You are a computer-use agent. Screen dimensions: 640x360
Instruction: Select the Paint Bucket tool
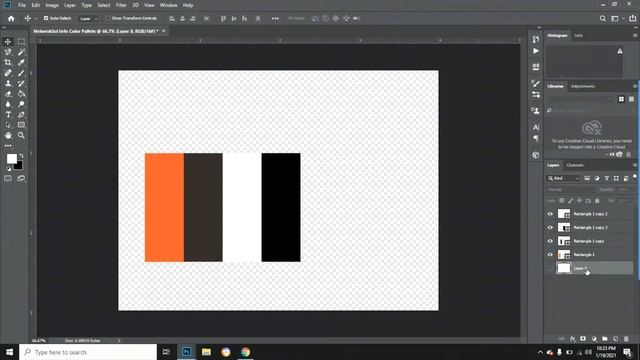coord(21,94)
